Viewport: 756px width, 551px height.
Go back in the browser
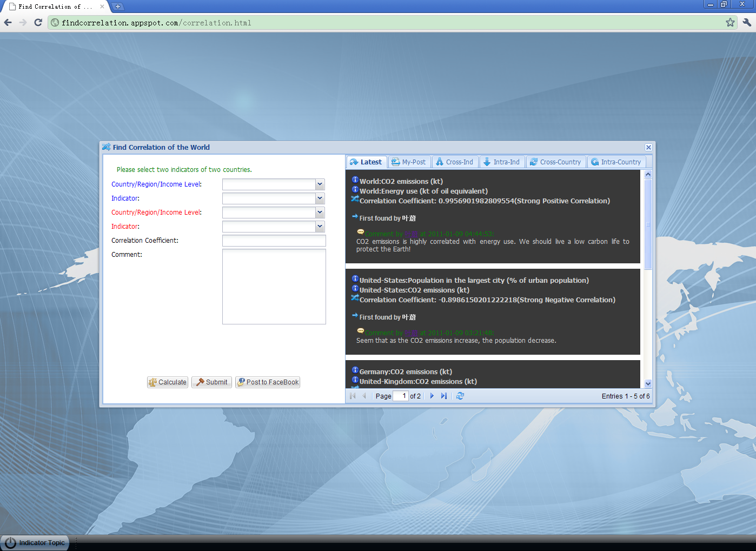(x=8, y=22)
